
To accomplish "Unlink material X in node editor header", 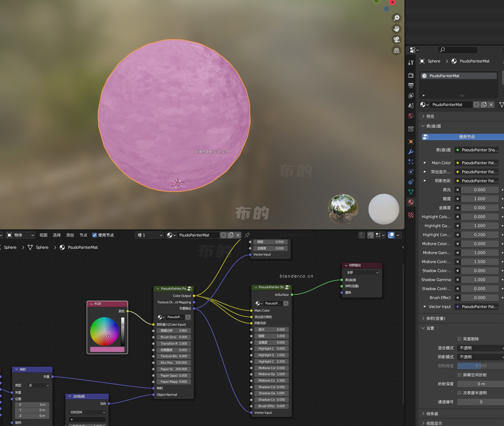I will point(238,235).
